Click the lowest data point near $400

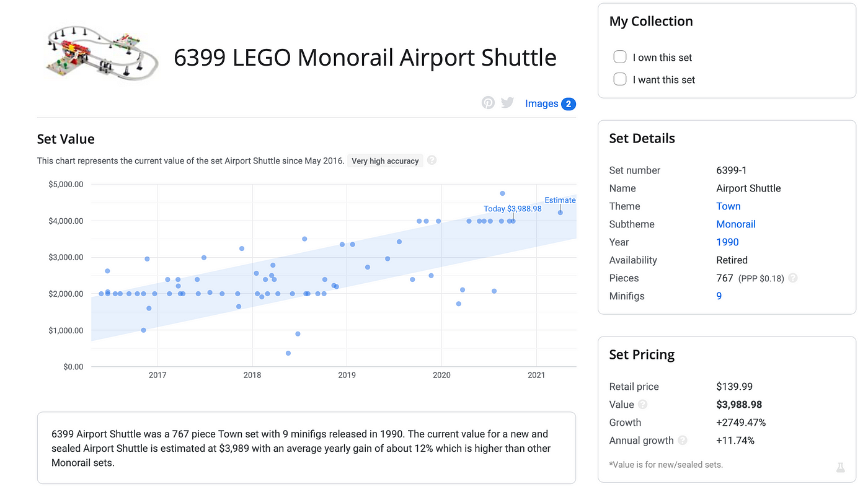[288, 353]
